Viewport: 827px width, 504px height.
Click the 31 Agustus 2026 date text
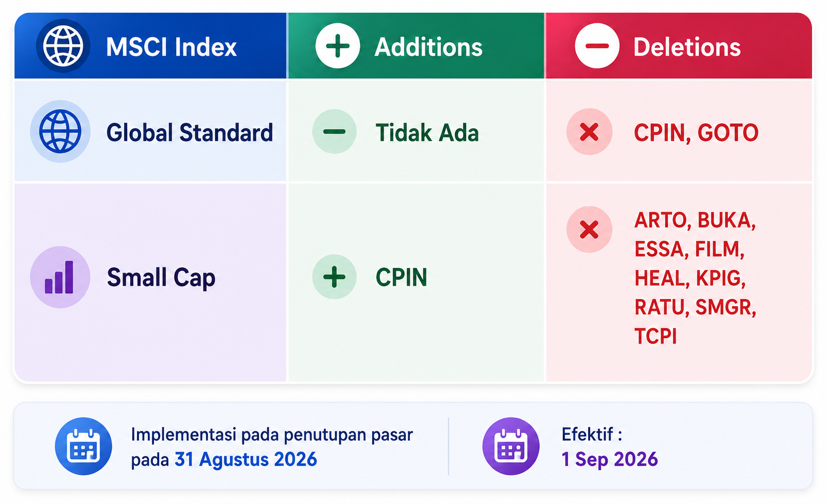click(x=246, y=459)
